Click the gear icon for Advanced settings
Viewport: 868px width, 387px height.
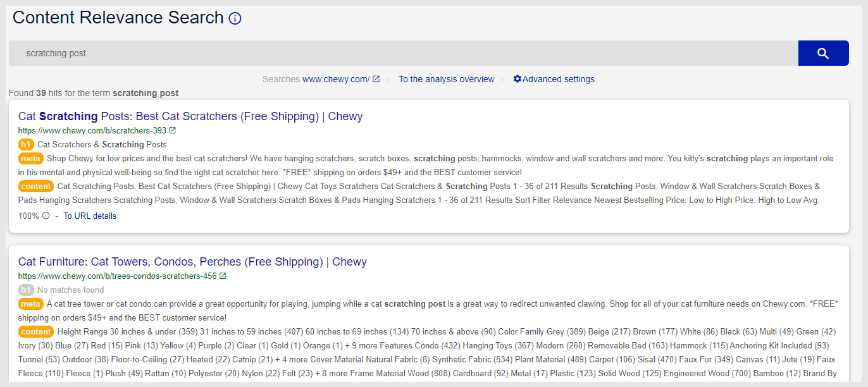[x=518, y=79]
